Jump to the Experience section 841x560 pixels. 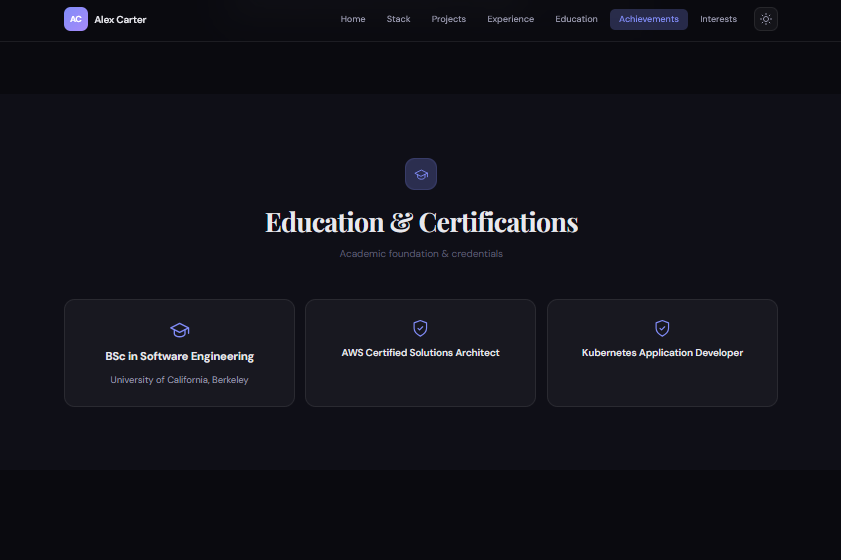coord(510,19)
